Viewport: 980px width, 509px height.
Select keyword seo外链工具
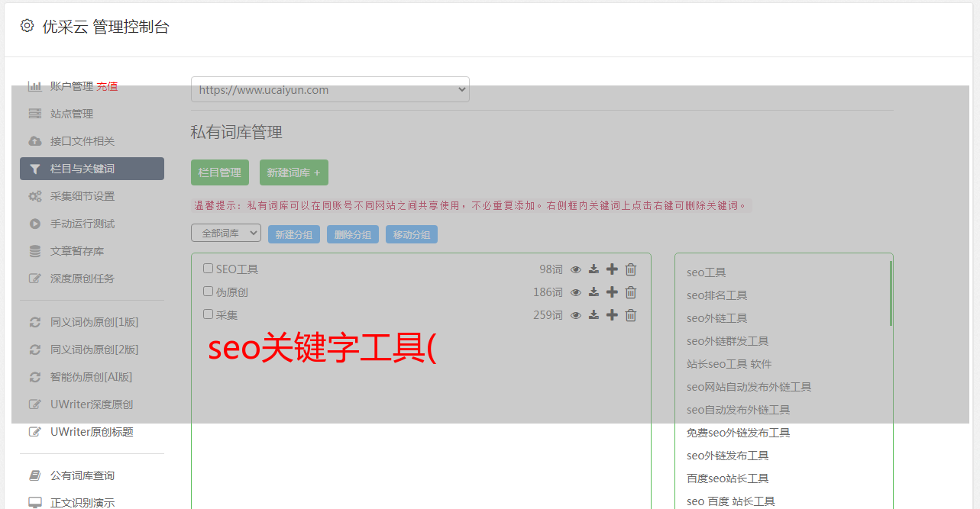tap(717, 318)
